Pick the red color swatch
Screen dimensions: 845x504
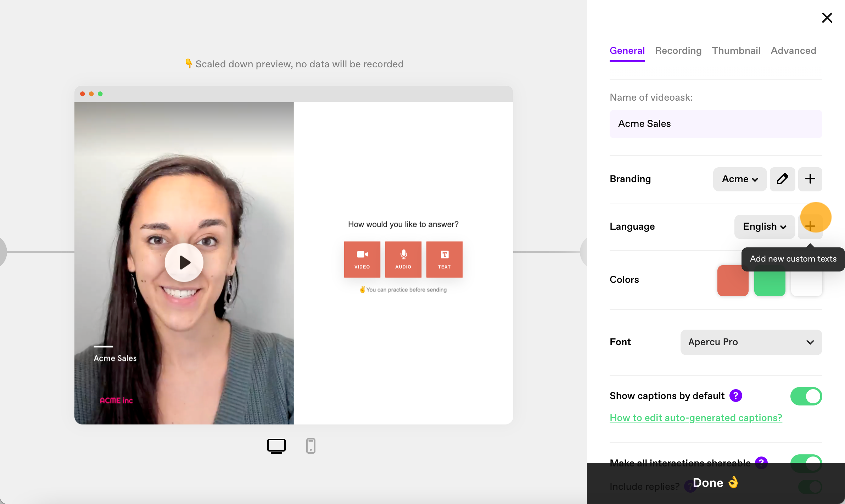click(733, 280)
